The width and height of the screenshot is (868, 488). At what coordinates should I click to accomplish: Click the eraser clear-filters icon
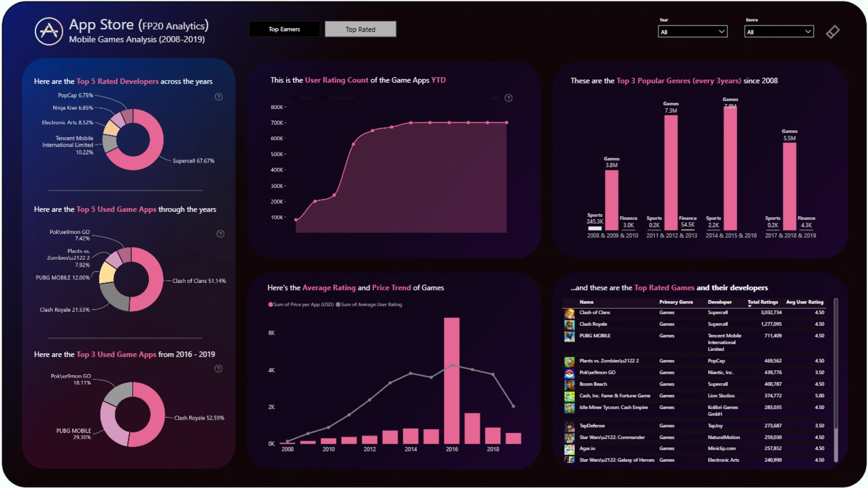click(832, 32)
